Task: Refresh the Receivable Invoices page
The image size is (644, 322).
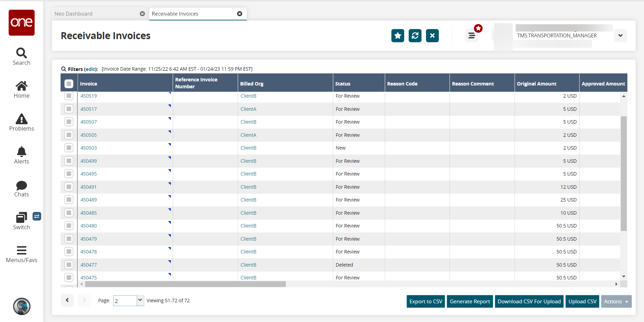Action: click(x=415, y=36)
